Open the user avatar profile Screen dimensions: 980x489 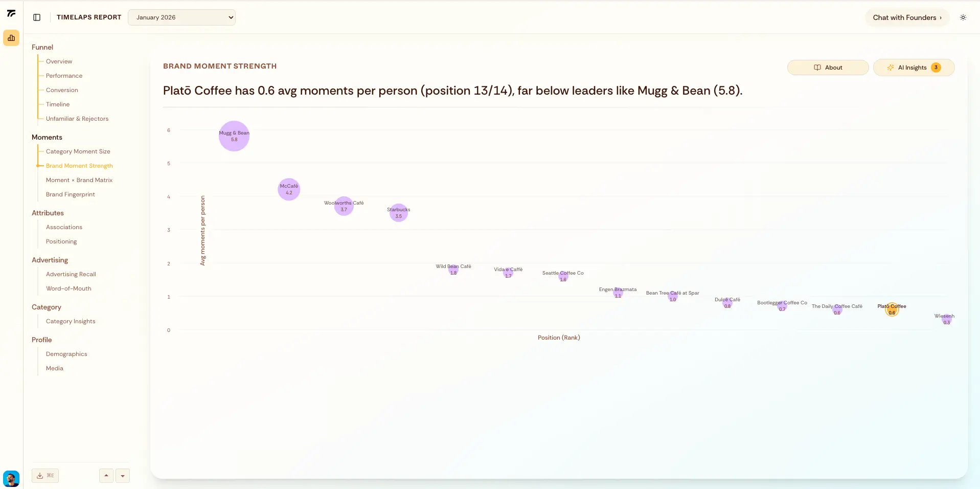coord(11,479)
